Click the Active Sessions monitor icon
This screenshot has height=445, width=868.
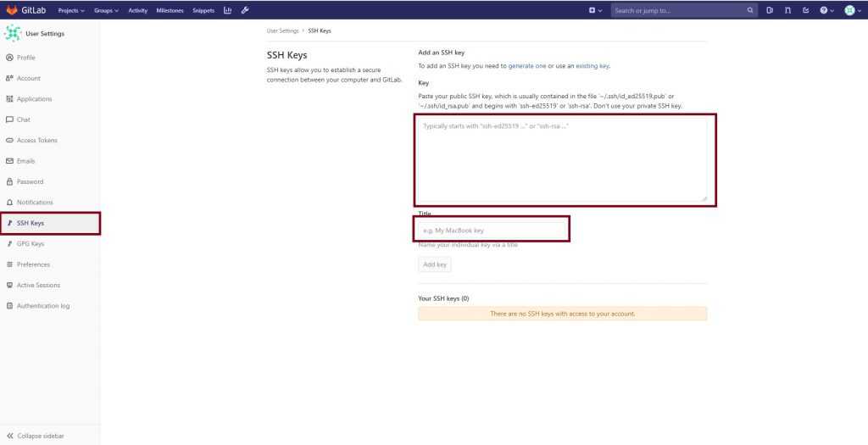click(8, 285)
